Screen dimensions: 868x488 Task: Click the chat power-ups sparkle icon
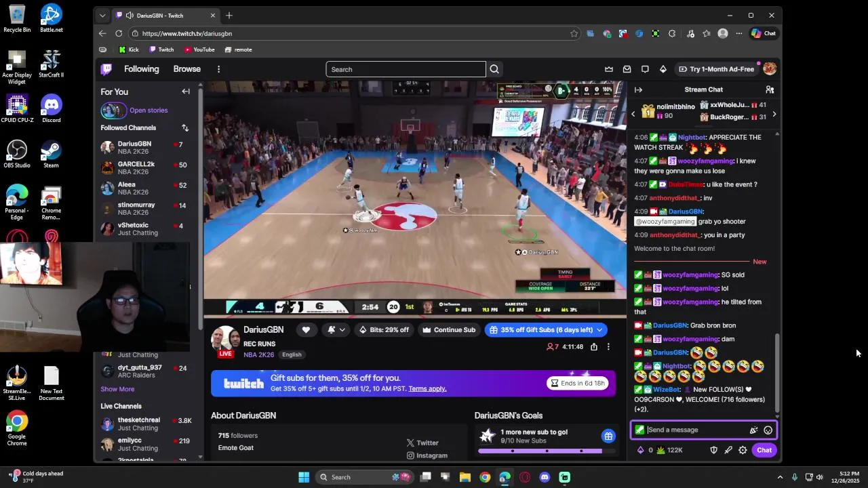pos(753,430)
